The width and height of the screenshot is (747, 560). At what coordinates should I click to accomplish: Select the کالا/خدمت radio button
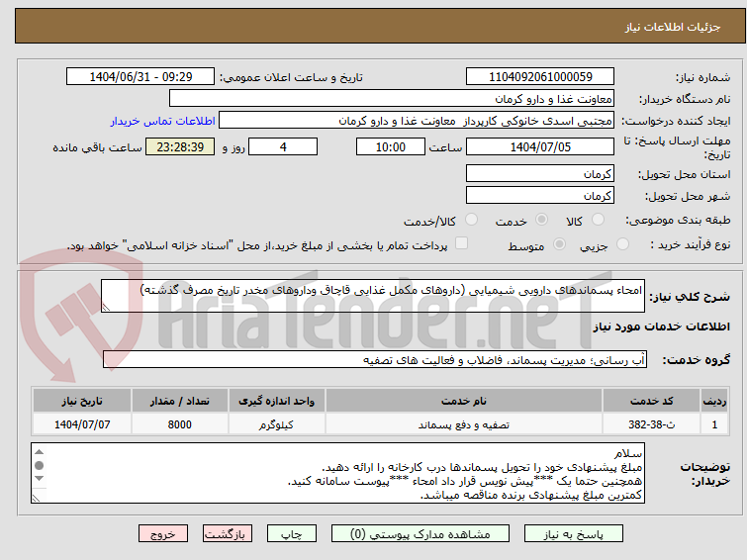(x=471, y=220)
